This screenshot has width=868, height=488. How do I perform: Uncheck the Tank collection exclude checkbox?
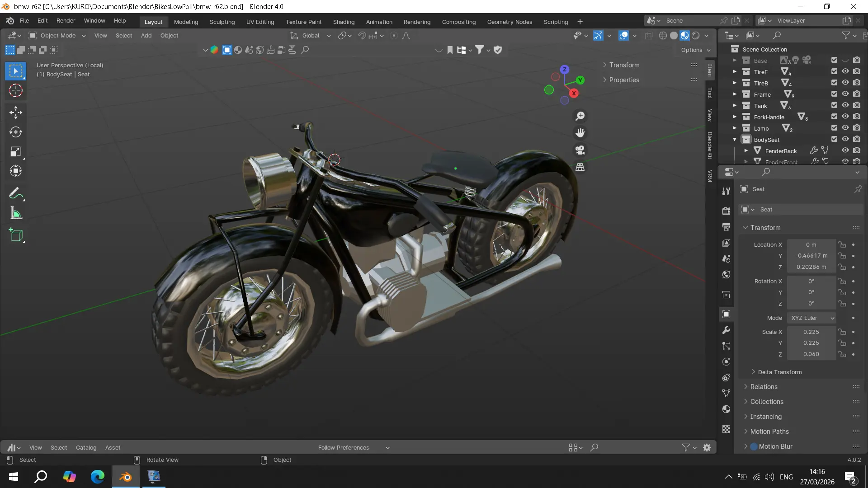834,105
